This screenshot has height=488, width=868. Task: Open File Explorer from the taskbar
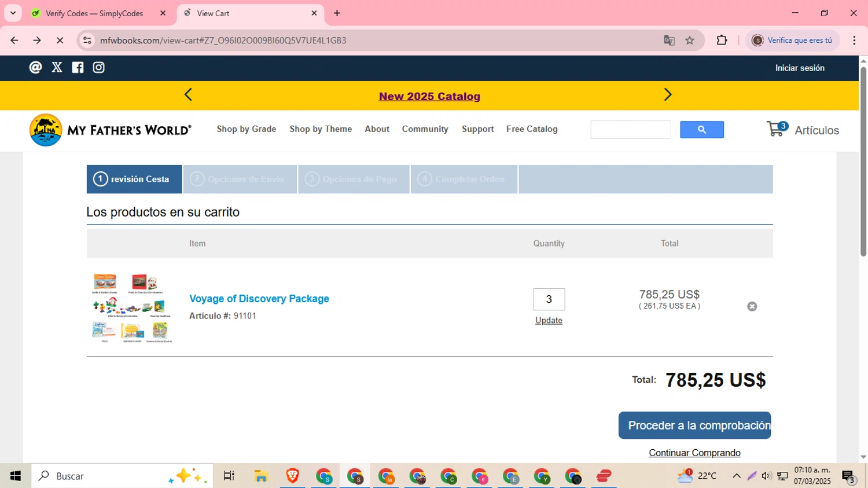coord(261,476)
